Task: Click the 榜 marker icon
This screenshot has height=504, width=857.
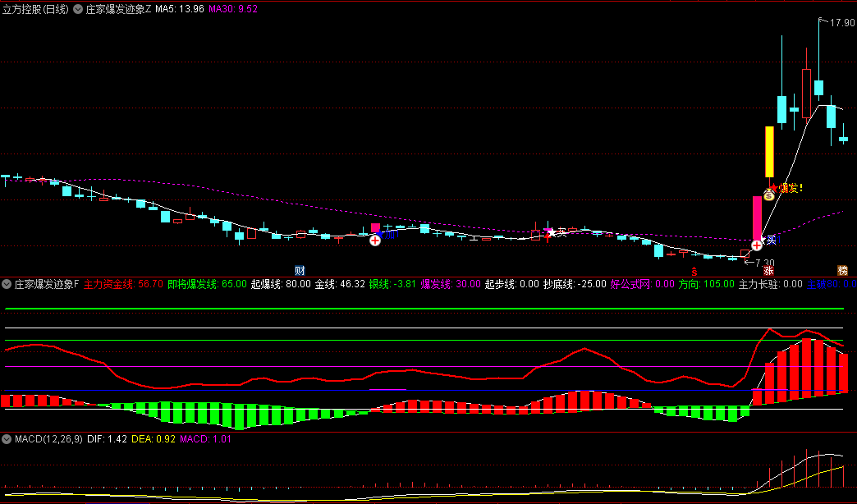Action: (842, 271)
